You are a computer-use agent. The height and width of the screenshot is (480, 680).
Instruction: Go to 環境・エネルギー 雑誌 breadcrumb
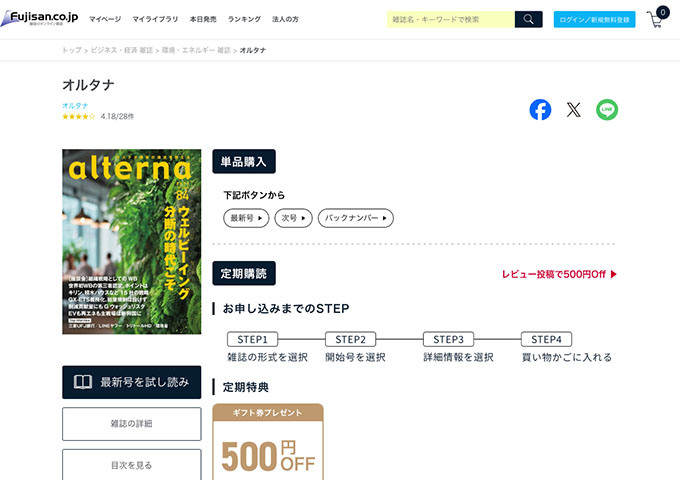[196, 50]
